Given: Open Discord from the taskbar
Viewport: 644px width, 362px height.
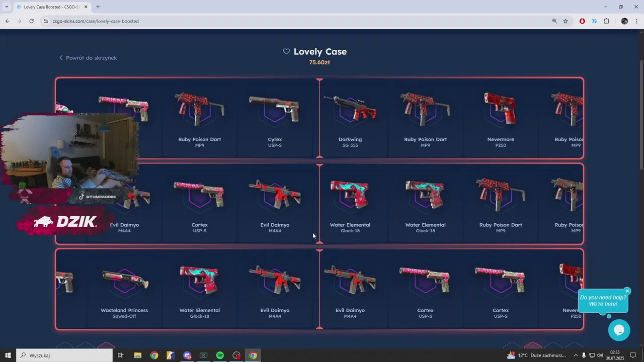Looking at the screenshot, I should coord(187,355).
